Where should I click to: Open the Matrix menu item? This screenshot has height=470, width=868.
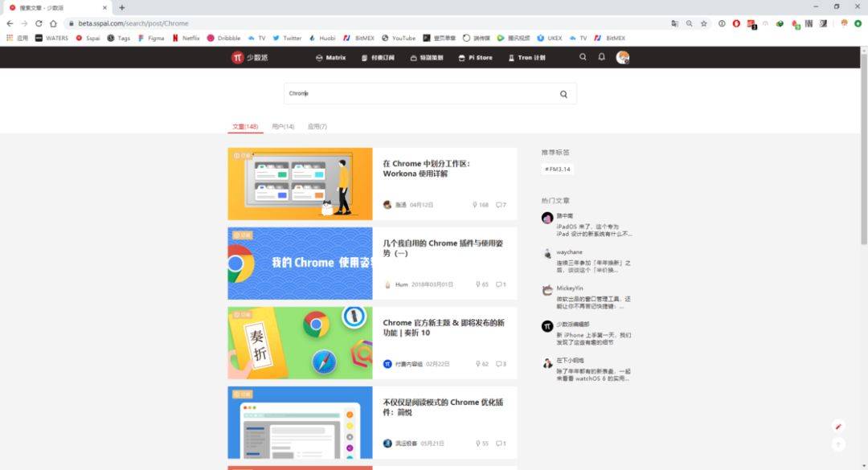330,58
